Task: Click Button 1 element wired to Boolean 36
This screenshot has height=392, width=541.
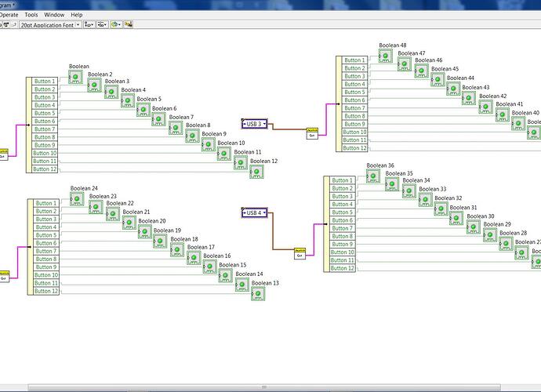Action: pos(343,180)
